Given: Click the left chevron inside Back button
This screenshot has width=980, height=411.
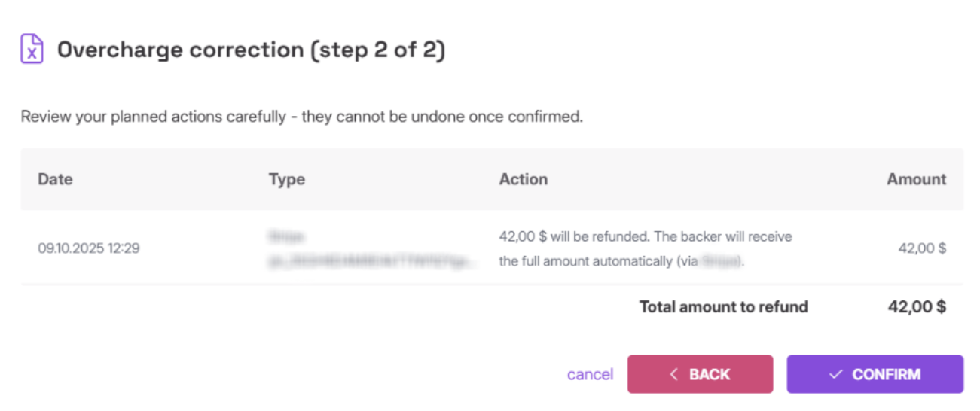Looking at the screenshot, I should click(674, 374).
